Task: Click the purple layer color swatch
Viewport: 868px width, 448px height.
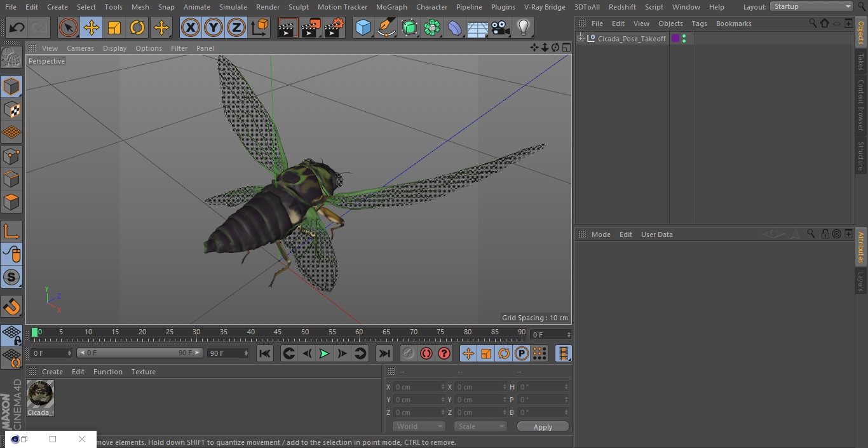Action: pyautogui.click(x=675, y=39)
